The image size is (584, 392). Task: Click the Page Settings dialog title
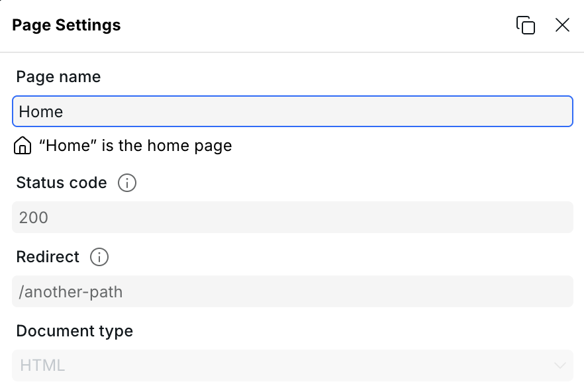66,25
